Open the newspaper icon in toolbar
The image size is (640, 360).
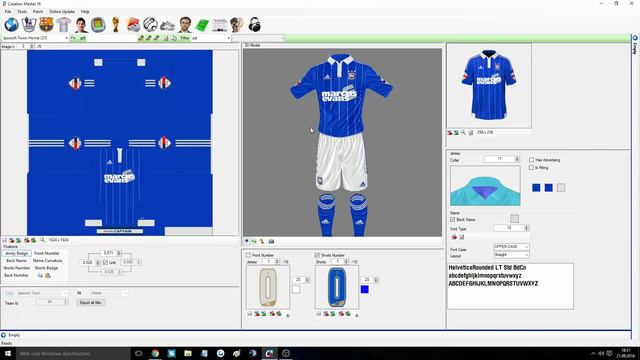(x=220, y=25)
